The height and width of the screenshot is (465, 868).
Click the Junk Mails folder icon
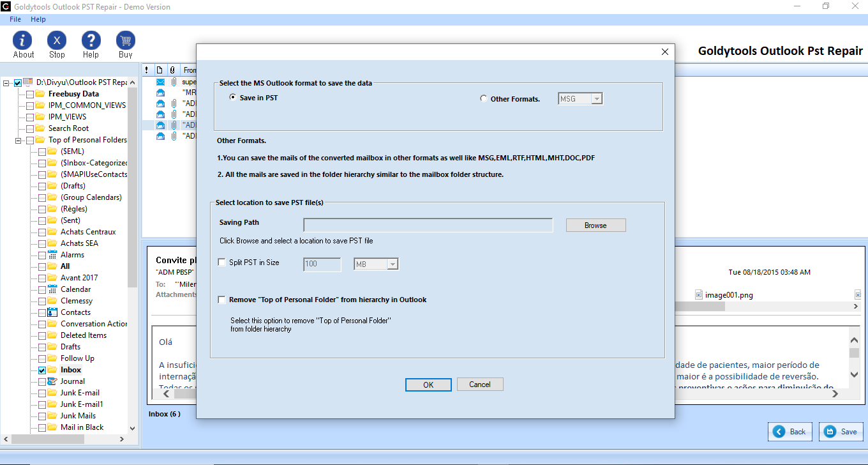(x=52, y=416)
